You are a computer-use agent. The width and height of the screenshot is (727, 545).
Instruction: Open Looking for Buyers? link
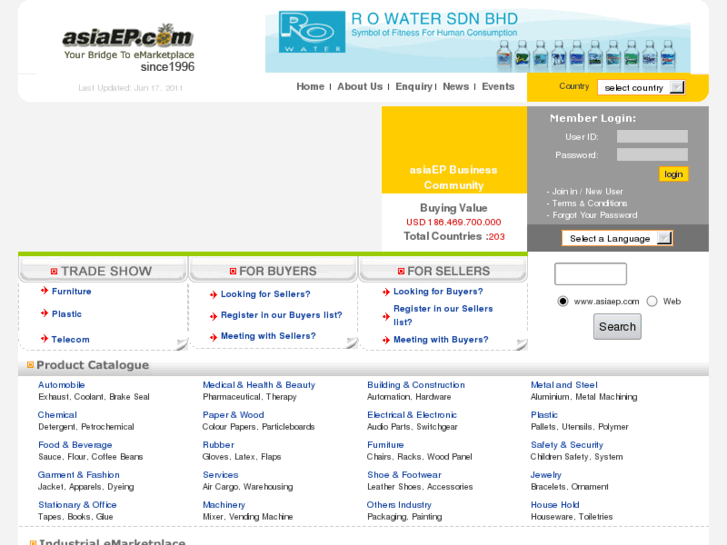(438, 291)
